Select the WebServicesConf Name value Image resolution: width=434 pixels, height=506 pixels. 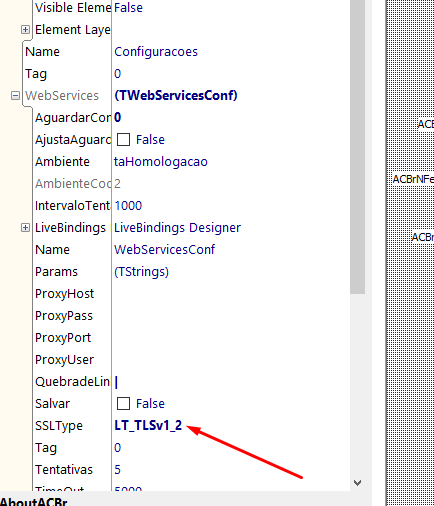(x=165, y=250)
